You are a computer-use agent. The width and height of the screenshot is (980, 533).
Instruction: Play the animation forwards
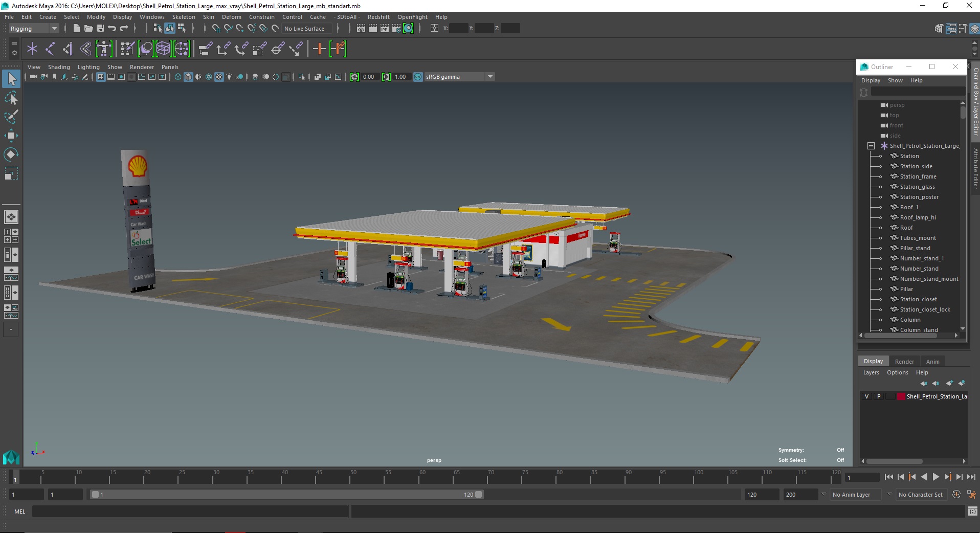click(936, 477)
